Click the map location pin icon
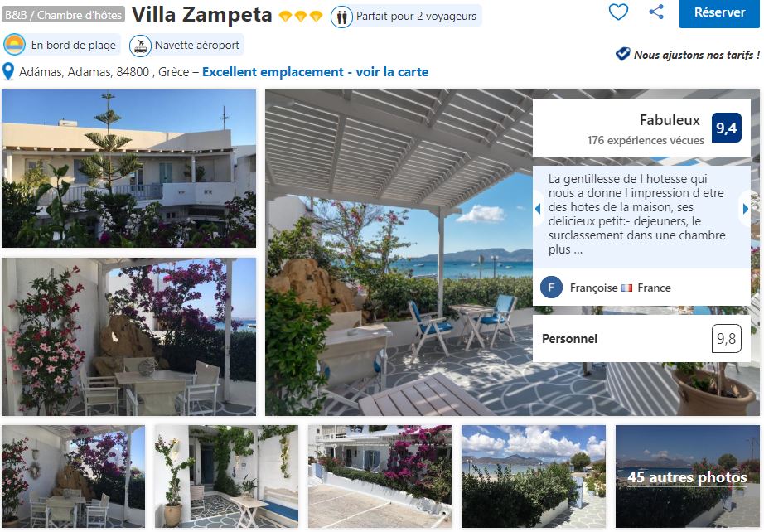 8,71
